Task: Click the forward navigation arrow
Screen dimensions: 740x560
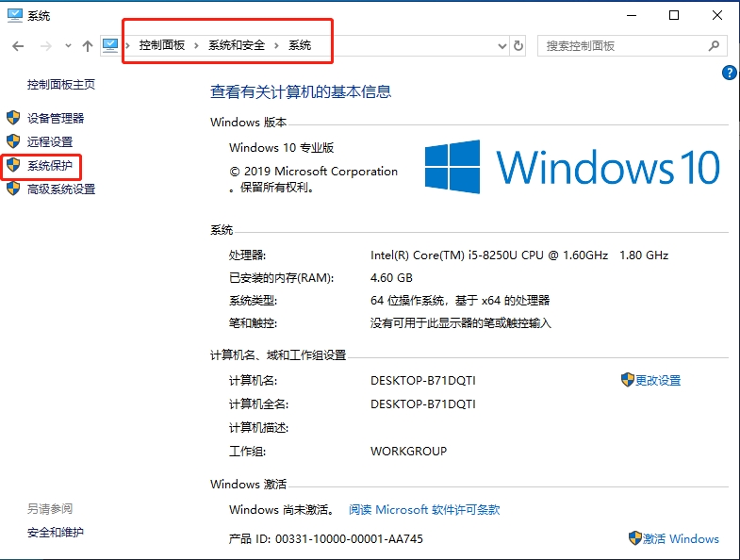Action: tap(46, 46)
